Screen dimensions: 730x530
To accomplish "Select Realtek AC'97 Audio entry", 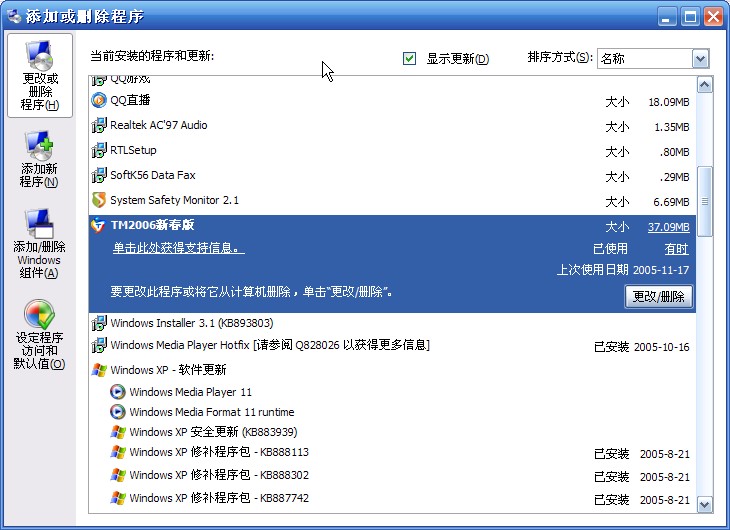I will 158,125.
